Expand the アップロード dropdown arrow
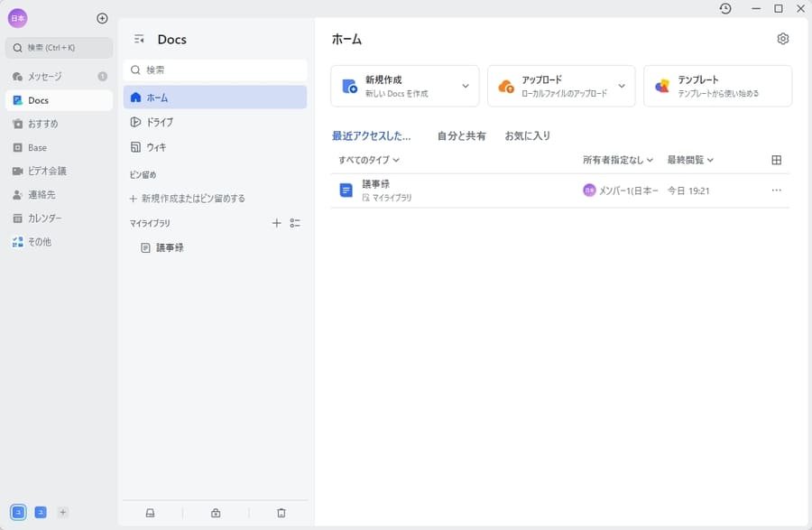The width and height of the screenshot is (812, 530). (x=621, y=86)
